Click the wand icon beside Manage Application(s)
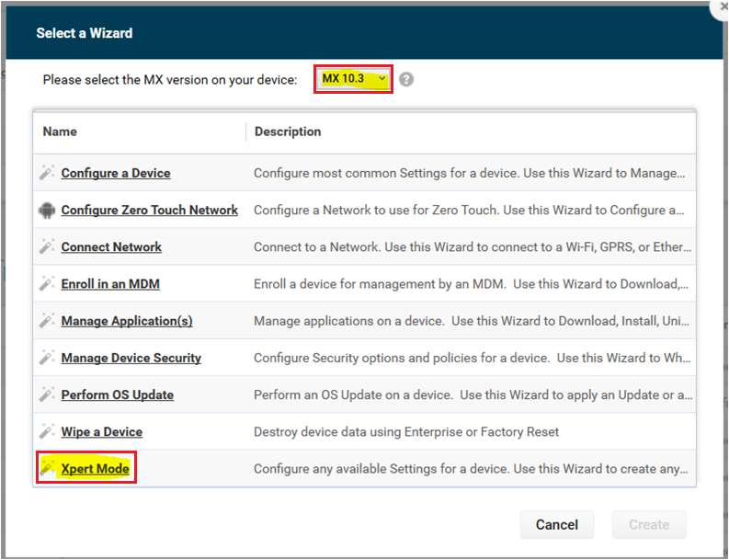Viewport: 729px width, 560px height. point(46,321)
